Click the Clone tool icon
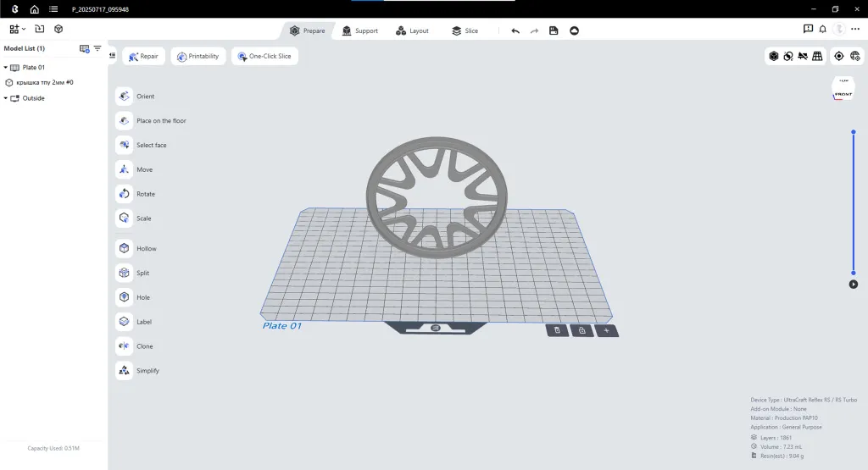868x470 pixels. (x=124, y=346)
